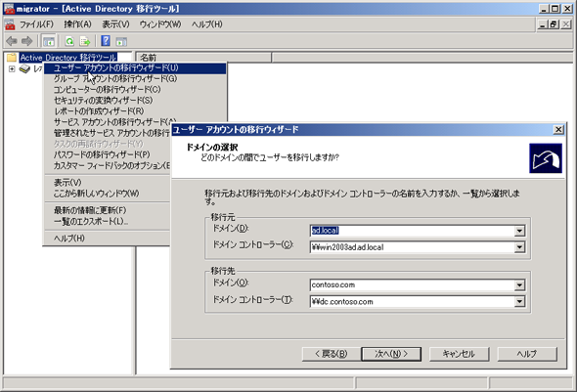Viewport: 577px width, 392px height.
Task: Click the Refresh toolbar icon
Action: tap(69, 41)
